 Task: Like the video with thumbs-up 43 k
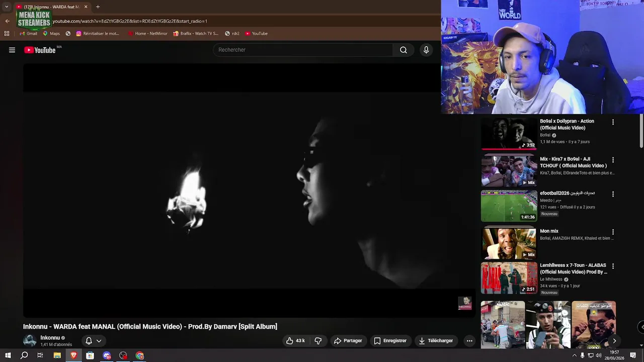coord(295,340)
